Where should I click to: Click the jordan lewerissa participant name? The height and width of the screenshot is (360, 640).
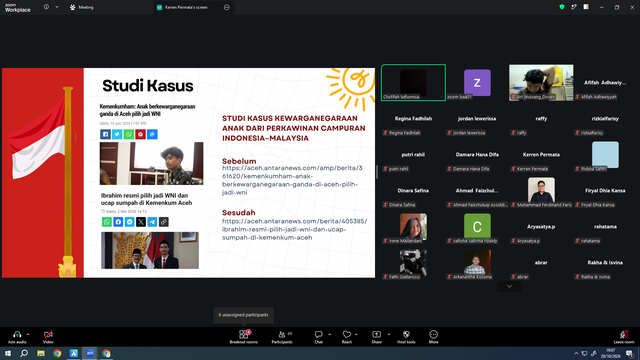(477, 119)
